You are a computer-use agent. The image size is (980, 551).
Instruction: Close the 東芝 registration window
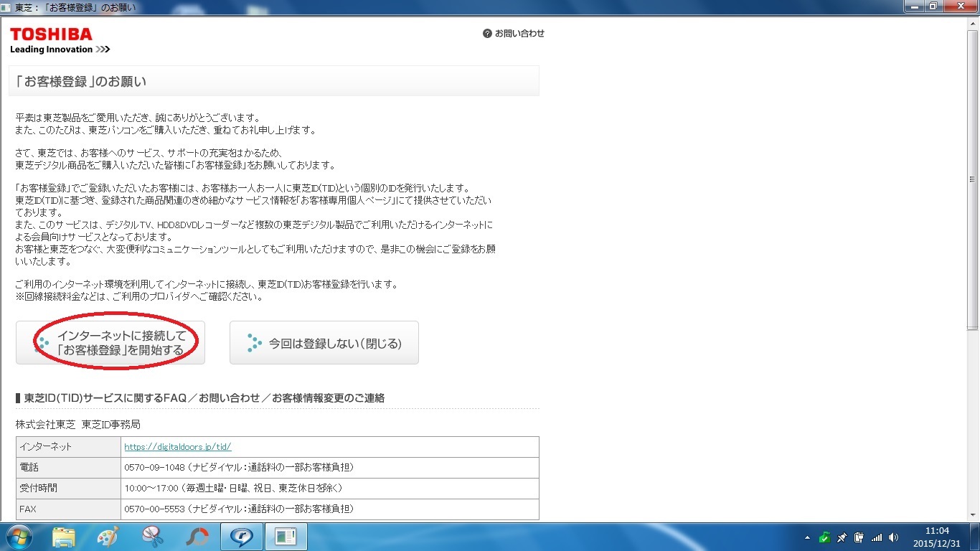(x=960, y=6)
